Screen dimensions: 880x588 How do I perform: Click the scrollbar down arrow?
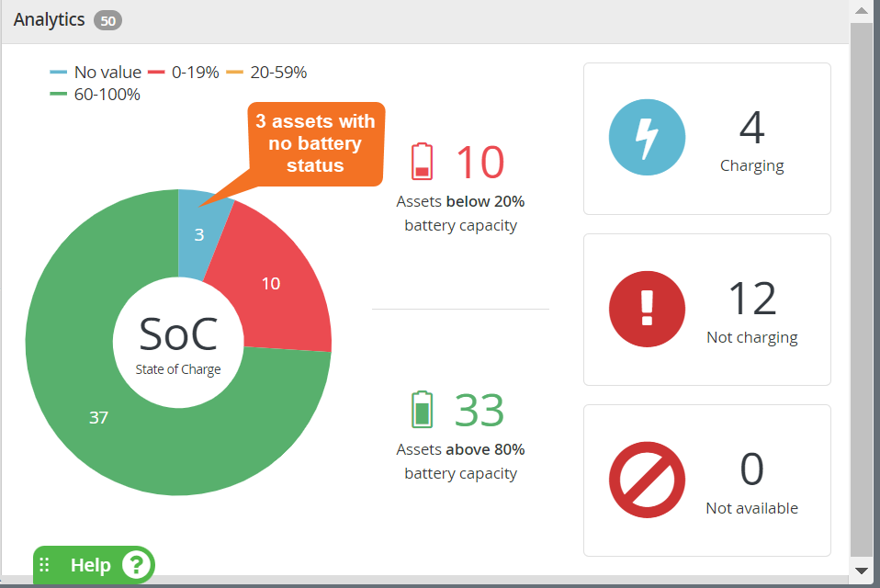coord(862,571)
